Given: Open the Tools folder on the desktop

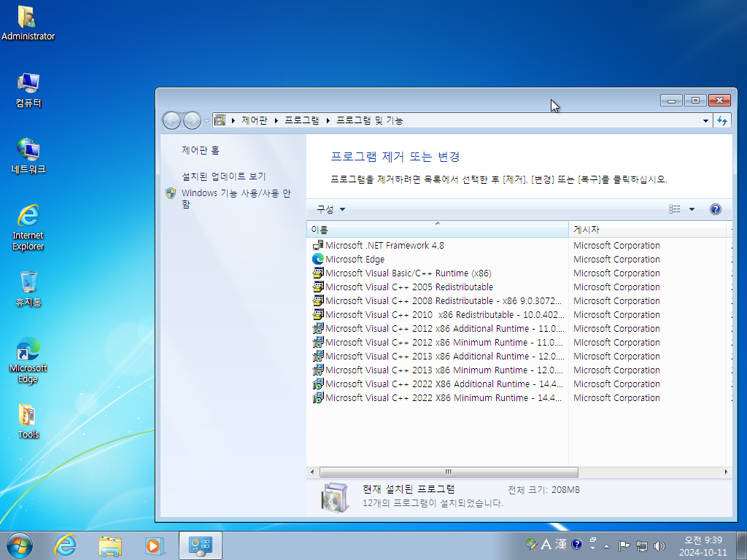Looking at the screenshot, I should click(28, 421).
